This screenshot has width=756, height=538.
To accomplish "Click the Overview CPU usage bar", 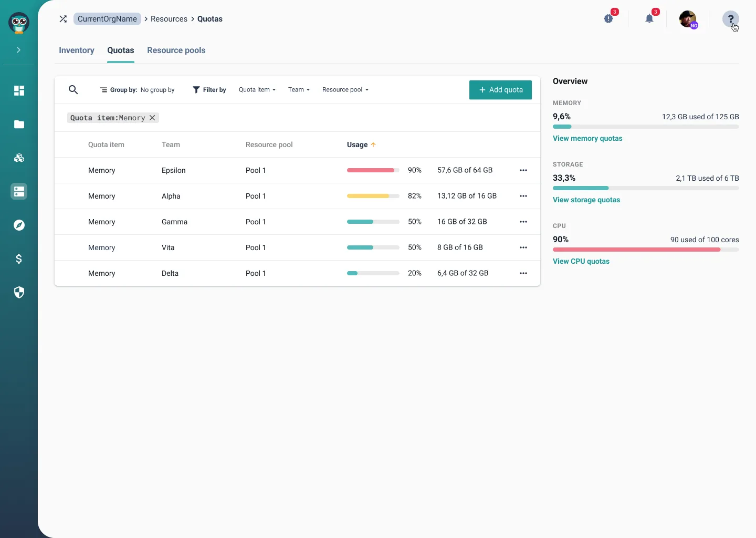I will click(646, 250).
